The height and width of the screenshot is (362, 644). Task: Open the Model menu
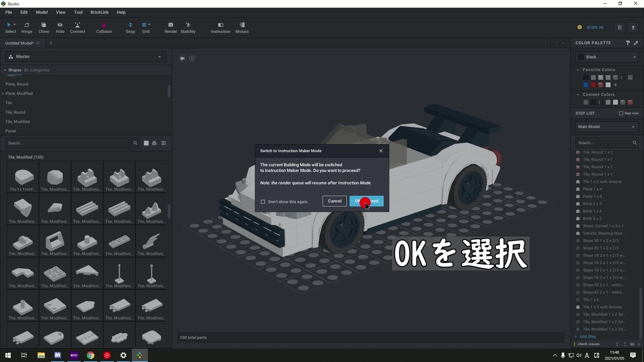click(x=42, y=12)
